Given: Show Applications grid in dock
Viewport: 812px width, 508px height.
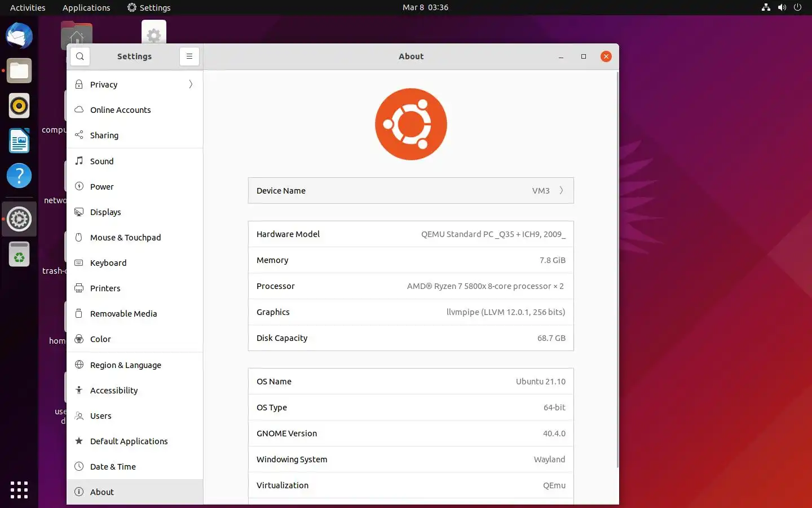Looking at the screenshot, I should [x=19, y=489].
